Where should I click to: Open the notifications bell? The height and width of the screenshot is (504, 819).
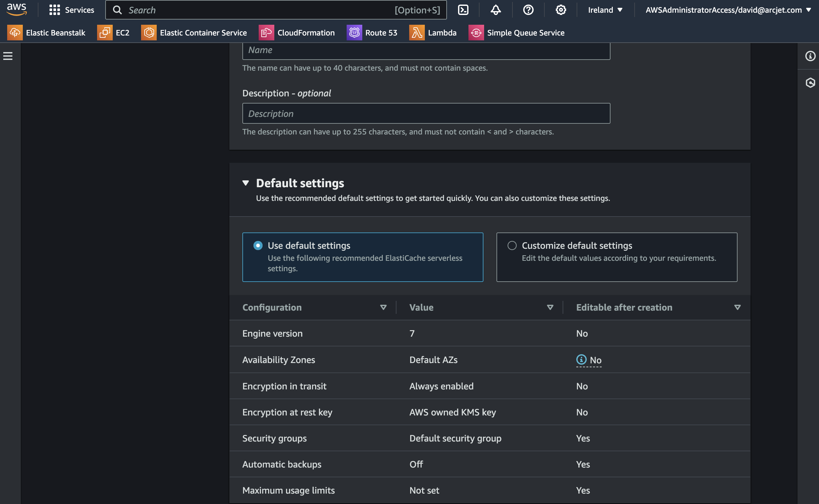click(495, 10)
